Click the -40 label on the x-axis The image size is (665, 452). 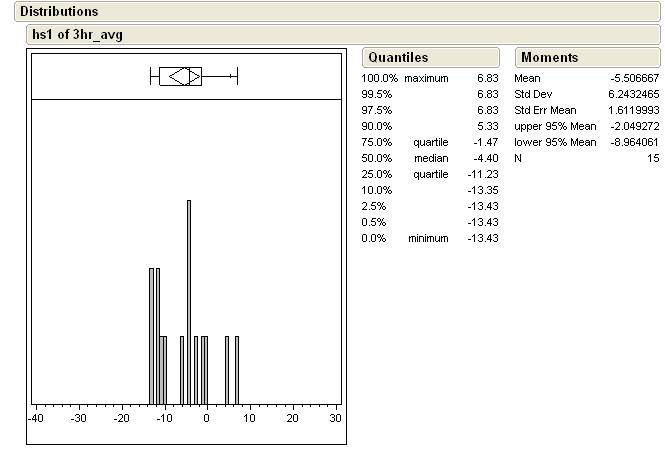[x=36, y=418]
